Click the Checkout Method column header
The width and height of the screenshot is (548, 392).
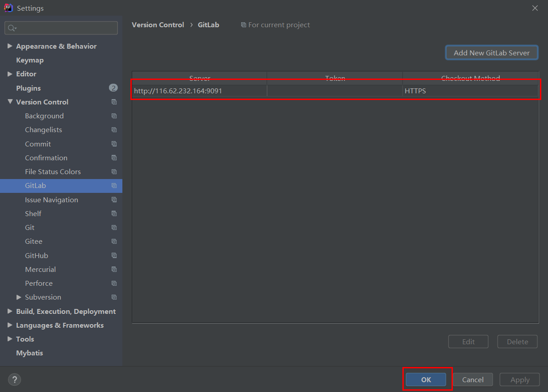pos(471,78)
